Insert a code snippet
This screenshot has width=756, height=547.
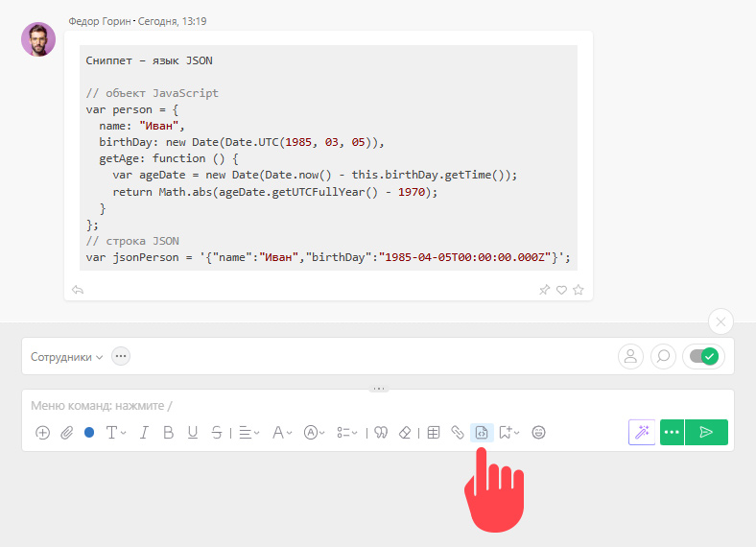[x=482, y=433]
